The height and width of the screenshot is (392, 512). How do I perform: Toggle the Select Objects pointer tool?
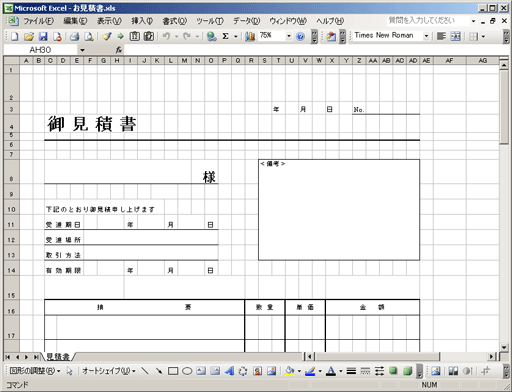point(69,371)
